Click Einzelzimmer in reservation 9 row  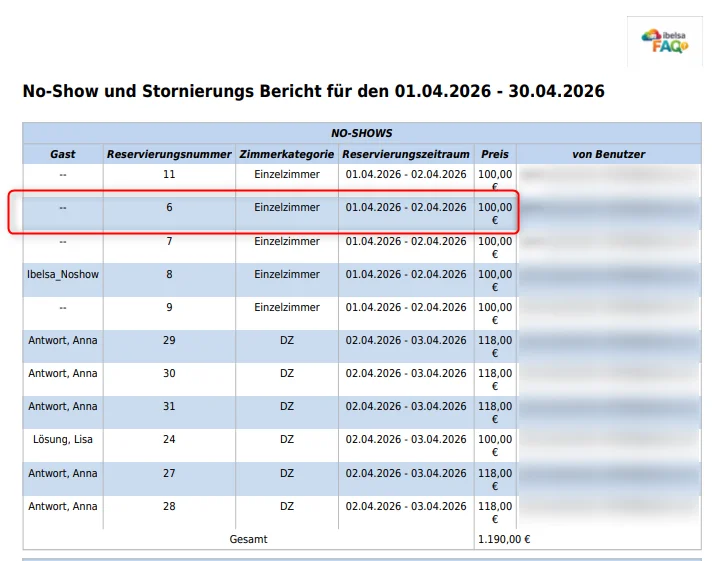[287, 307]
